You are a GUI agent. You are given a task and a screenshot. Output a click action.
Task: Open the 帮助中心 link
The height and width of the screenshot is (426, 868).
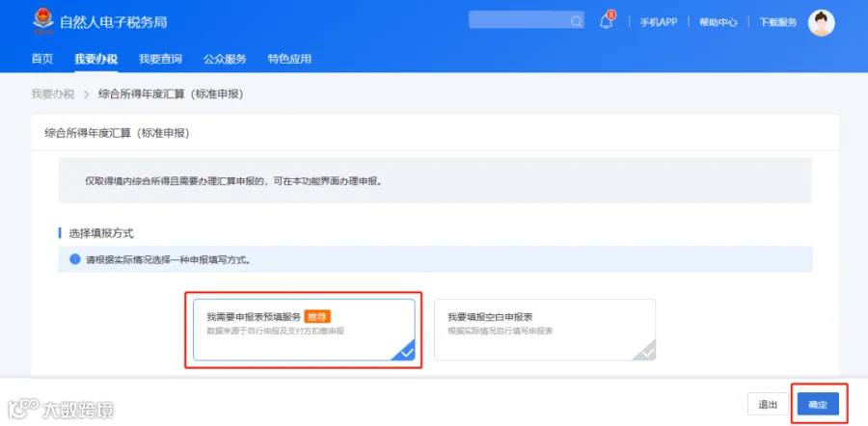[718, 22]
